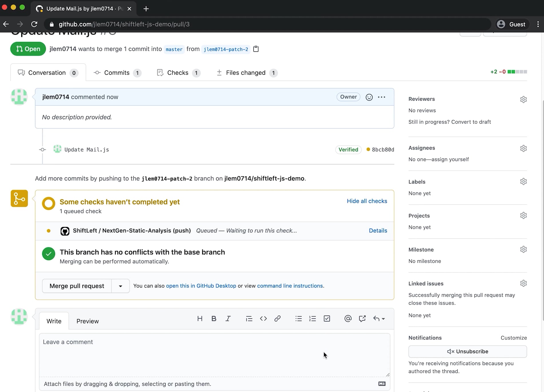Click the add link icon
The height and width of the screenshot is (392, 544).
(x=277, y=319)
